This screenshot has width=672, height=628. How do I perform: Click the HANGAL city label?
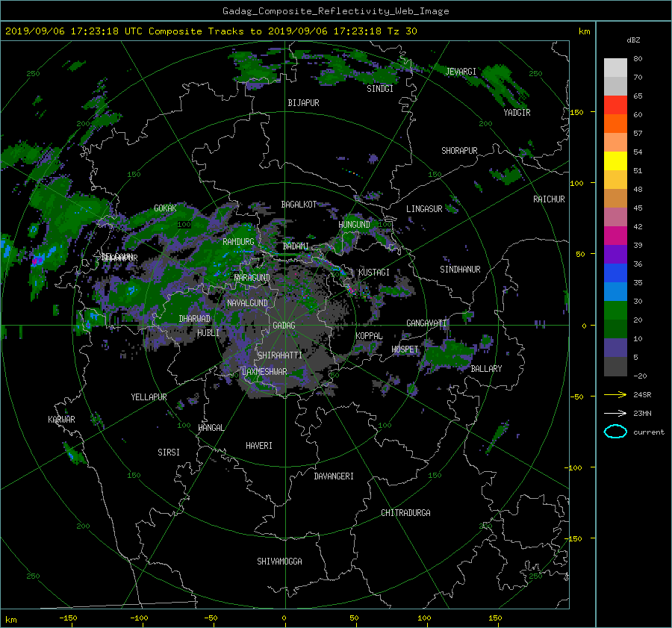point(211,428)
